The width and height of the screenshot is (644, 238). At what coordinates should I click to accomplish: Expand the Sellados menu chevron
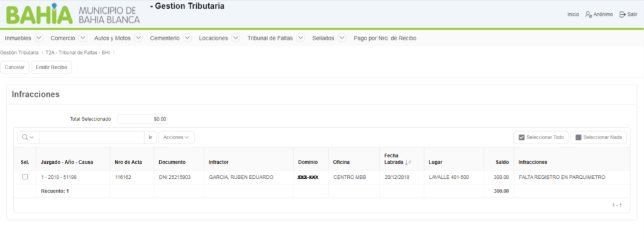point(342,38)
